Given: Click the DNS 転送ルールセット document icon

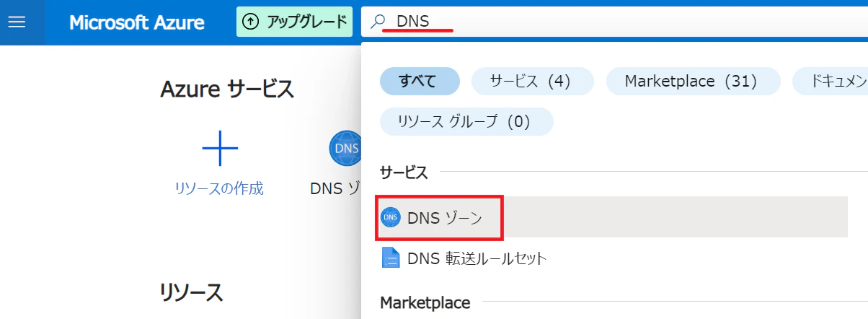Looking at the screenshot, I should pyautogui.click(x=390, y=258).
